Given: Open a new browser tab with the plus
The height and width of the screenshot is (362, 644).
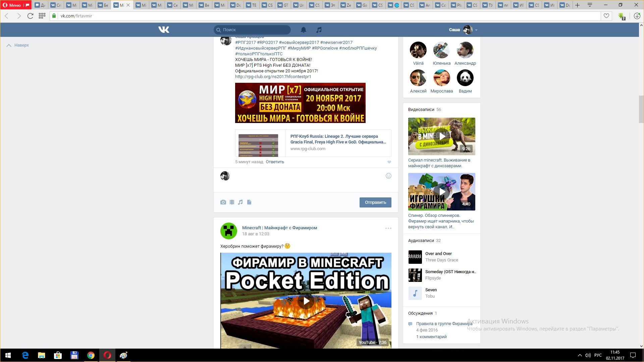Looking at the screenshot, I should click(x=577, y=5).
